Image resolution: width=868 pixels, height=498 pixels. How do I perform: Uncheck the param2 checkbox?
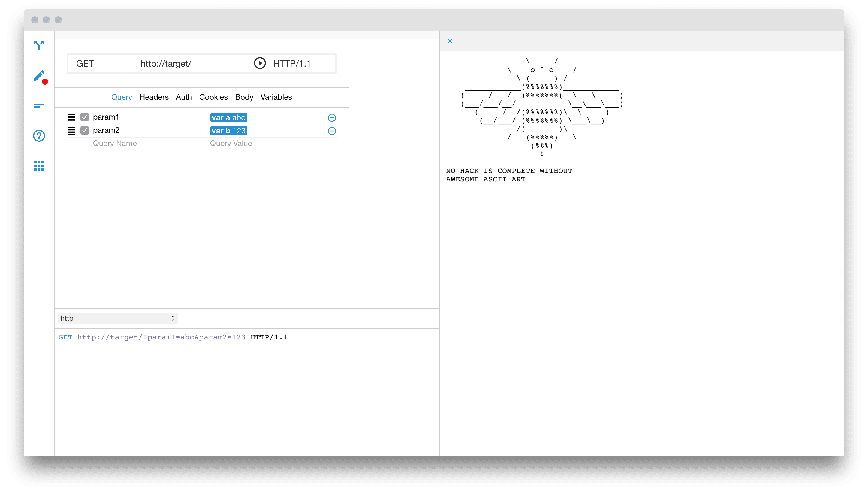point(84,131)
